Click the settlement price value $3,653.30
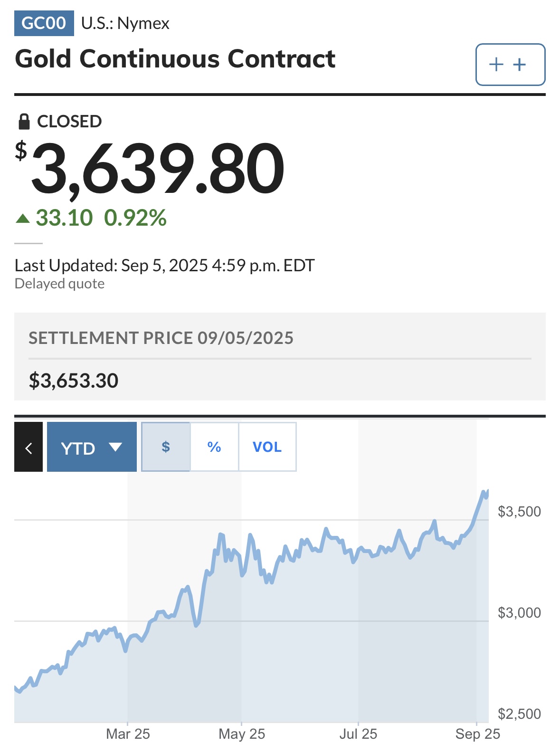560x753 pixels. tap(74, 381)
